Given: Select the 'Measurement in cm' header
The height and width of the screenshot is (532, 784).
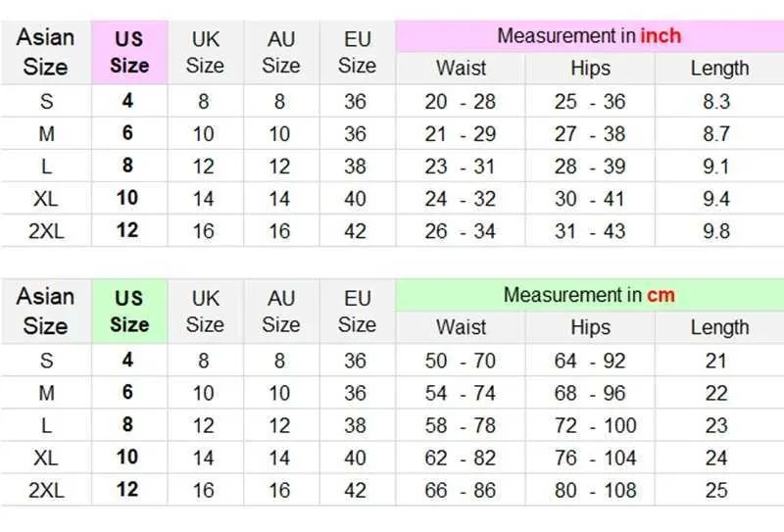Looking at the screenshot, I should coord(590,295).
